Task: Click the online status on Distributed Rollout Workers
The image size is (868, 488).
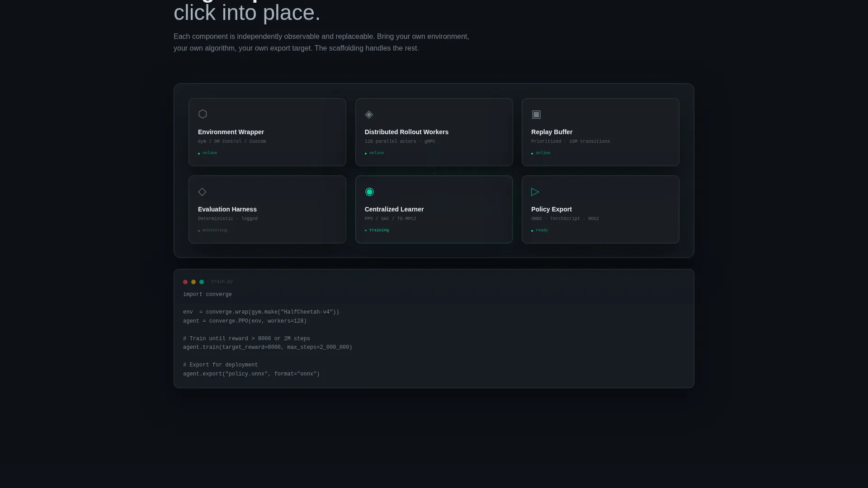Action: (x=374, y=153)
